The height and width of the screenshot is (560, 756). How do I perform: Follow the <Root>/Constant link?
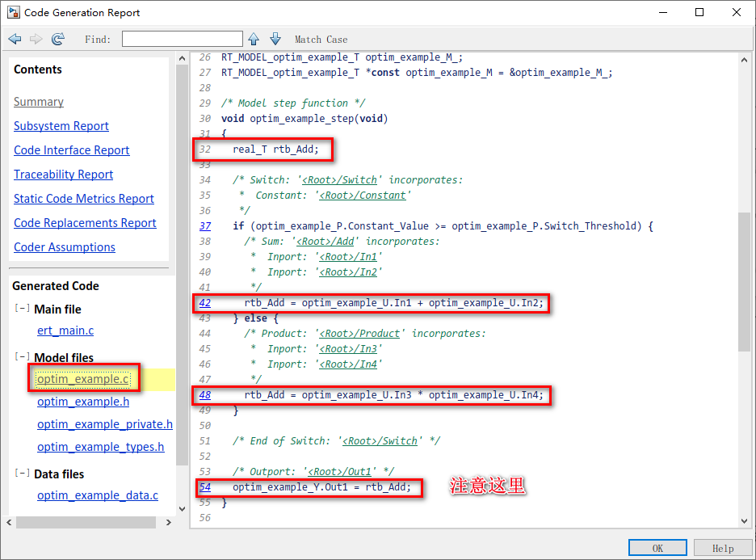pos(363,196)
